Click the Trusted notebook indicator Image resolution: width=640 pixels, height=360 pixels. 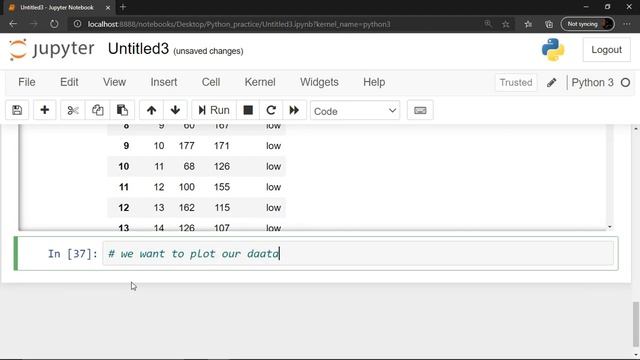click(x=516, y=82)
